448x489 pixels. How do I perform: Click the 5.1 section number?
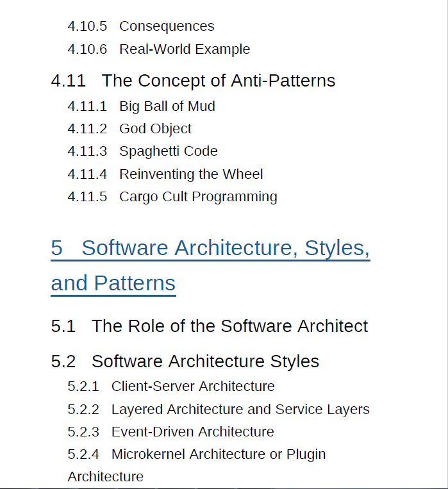point(63,326)
